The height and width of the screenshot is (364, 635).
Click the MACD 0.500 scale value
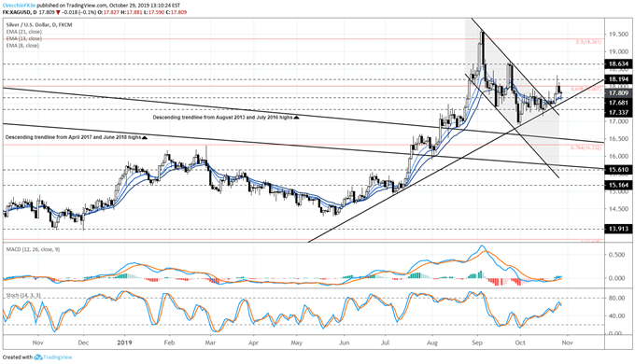click(x=616, y=255)
